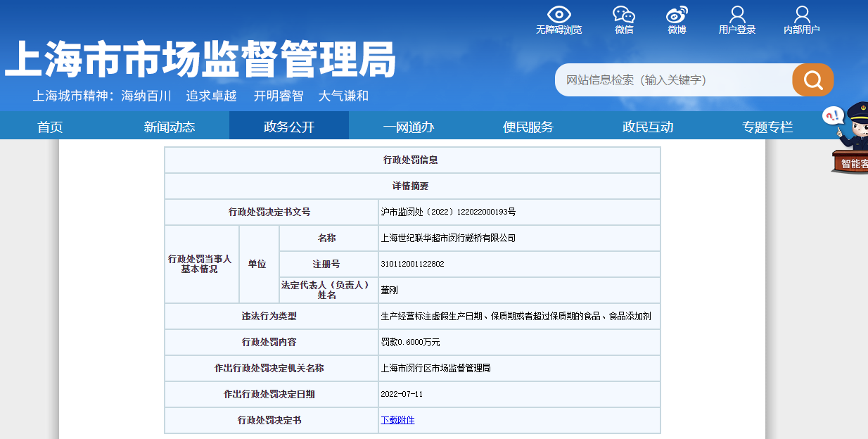Click the 上海市市场监督管理局 site title

200,59
